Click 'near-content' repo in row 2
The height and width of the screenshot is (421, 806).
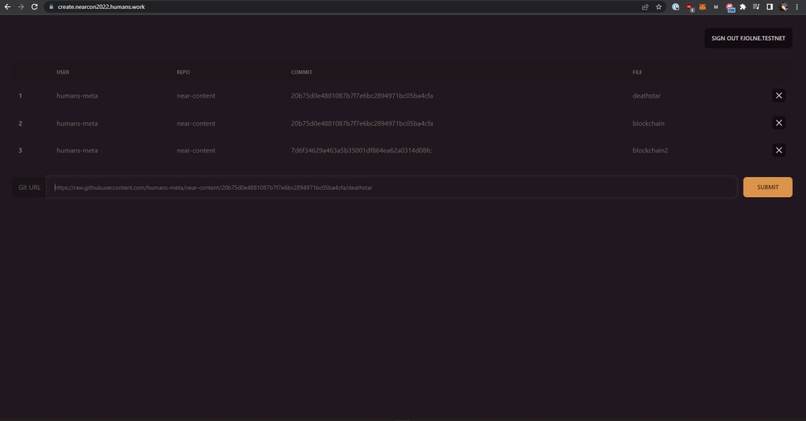(x=196, y=123)
